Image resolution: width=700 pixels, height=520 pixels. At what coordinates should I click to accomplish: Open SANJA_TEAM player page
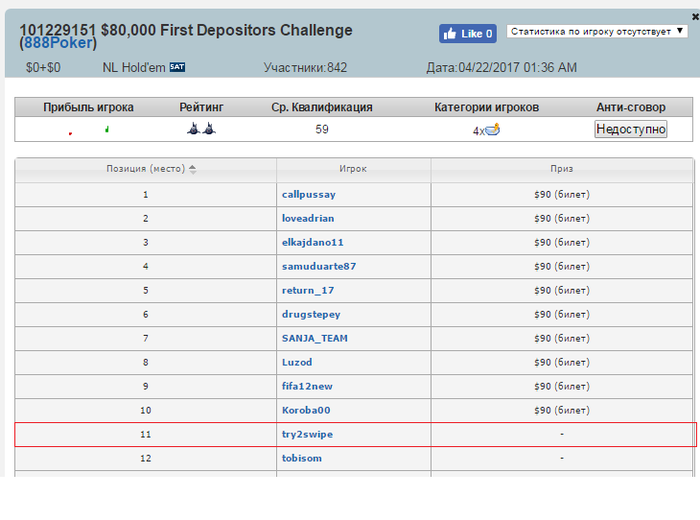tap(315, 338)
